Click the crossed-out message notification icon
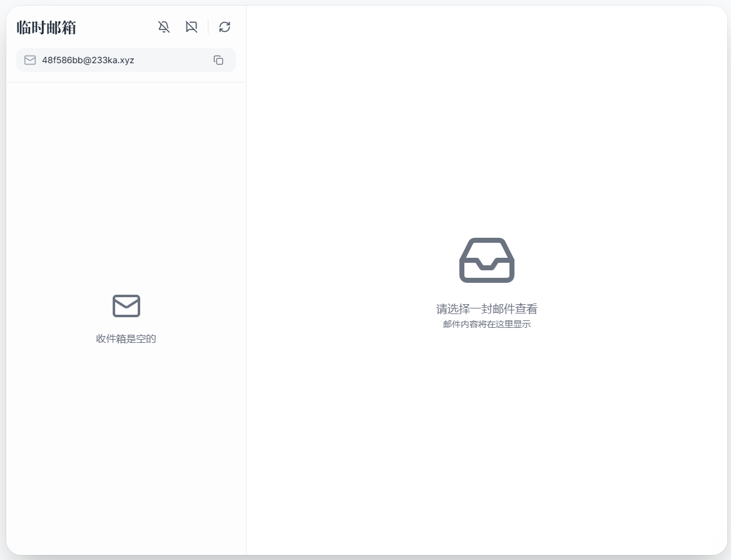 192,27
